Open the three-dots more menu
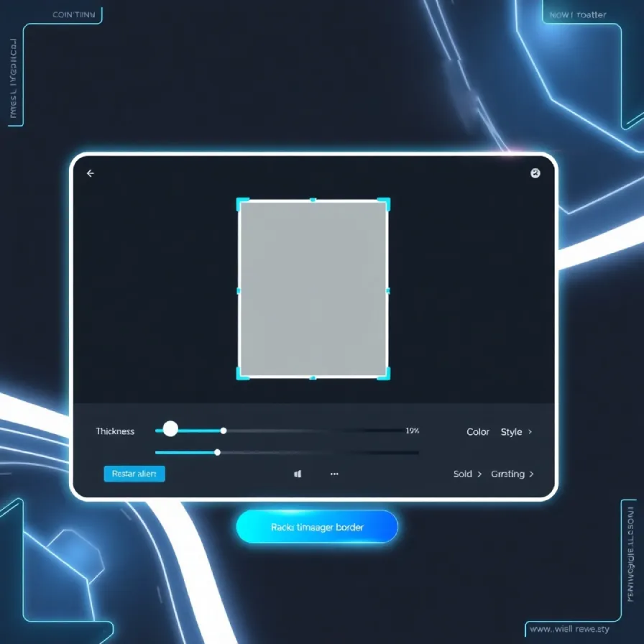 pos(334,474)
